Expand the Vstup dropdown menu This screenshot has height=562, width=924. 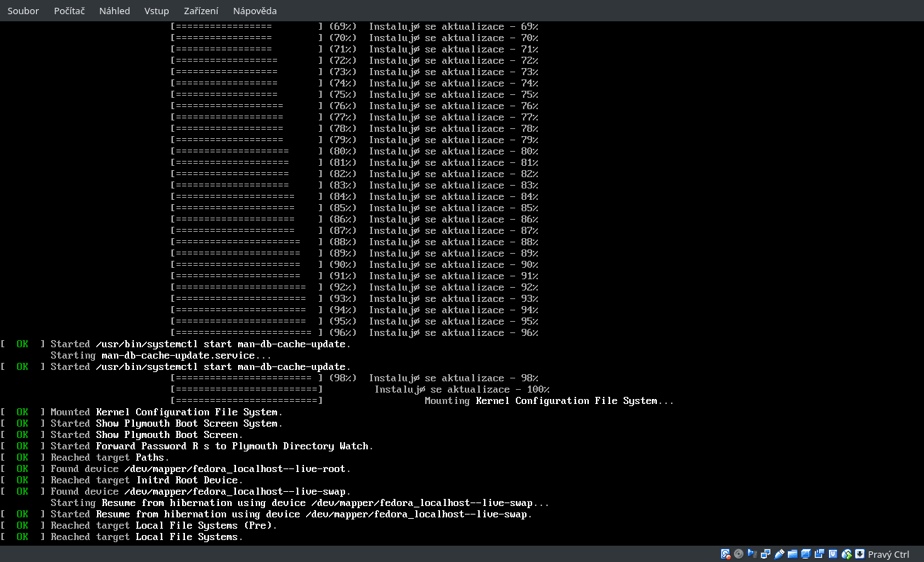[157, 11]
